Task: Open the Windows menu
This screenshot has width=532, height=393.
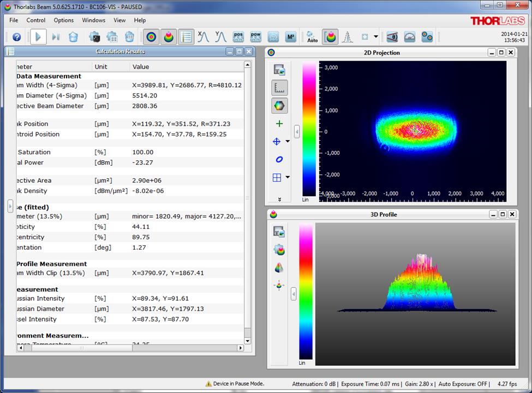Action: pos(93,20)
